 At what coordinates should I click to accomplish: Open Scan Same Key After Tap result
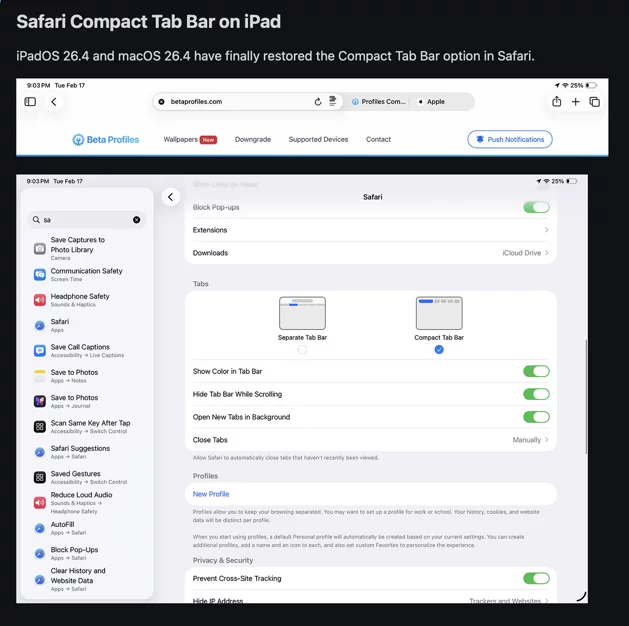pyautogui.click(x=87, y=426)
